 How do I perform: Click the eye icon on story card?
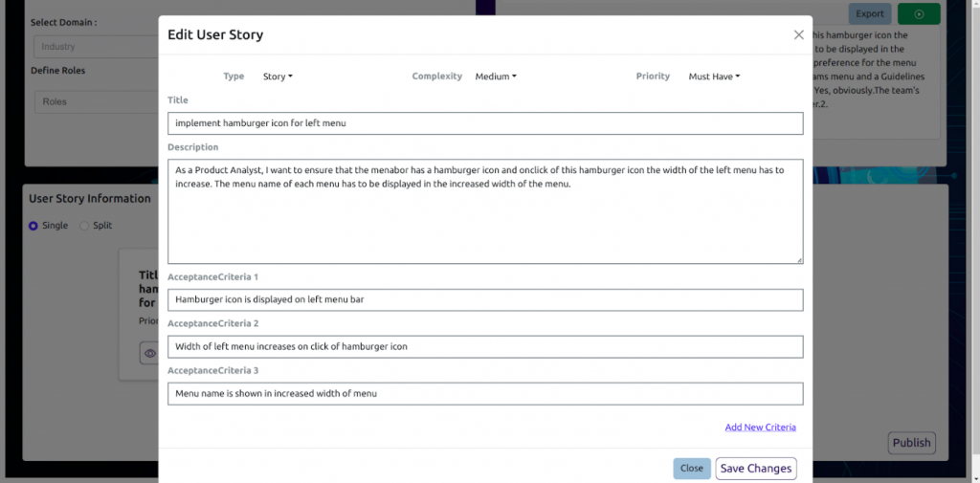click(149, 353)
